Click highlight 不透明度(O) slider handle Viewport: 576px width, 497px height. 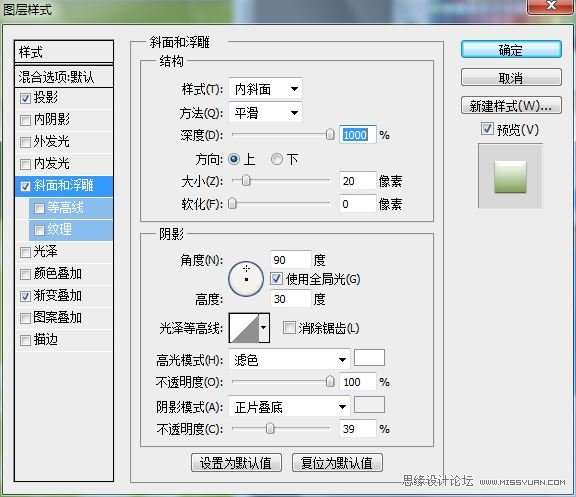pyautogui.click(x=330, y=382)
